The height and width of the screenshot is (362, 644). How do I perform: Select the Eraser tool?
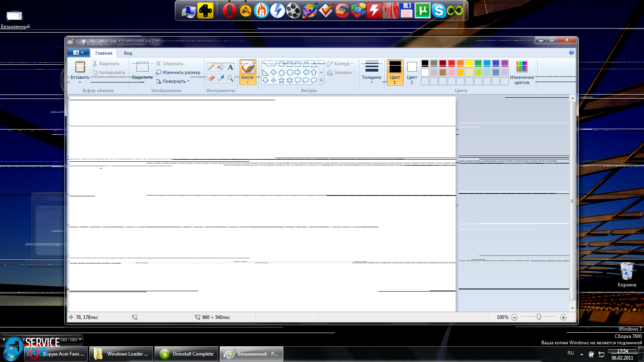click(211, 78)
